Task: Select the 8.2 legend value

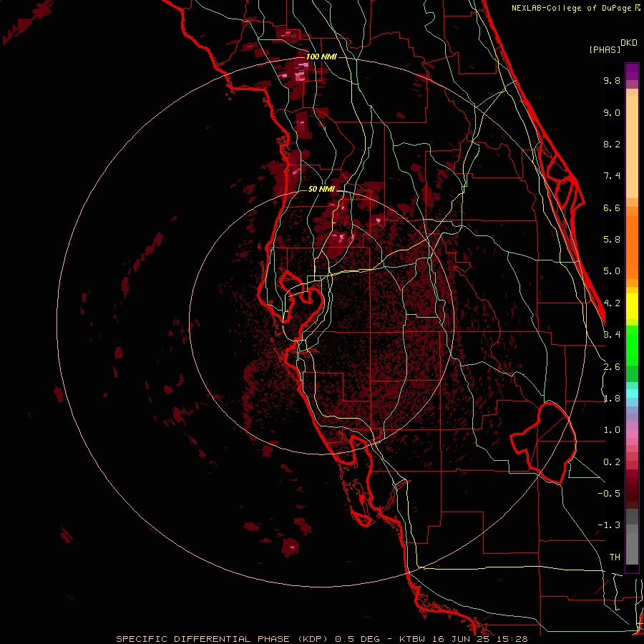Action: (x=612, y=144)
